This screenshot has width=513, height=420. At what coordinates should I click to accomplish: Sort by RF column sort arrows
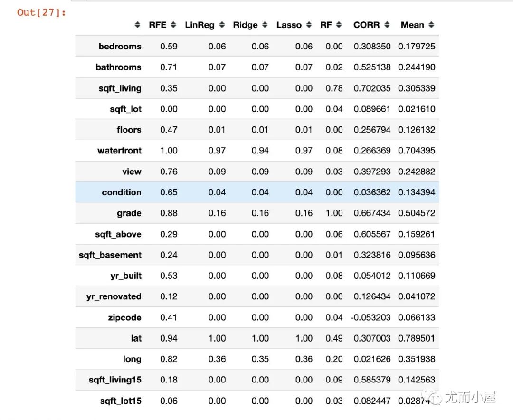coord(339,25)
